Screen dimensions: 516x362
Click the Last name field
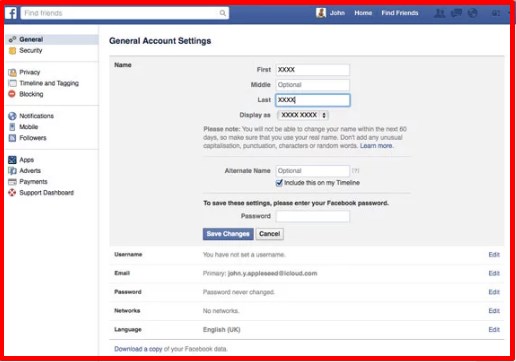click(x=313, y=100)
